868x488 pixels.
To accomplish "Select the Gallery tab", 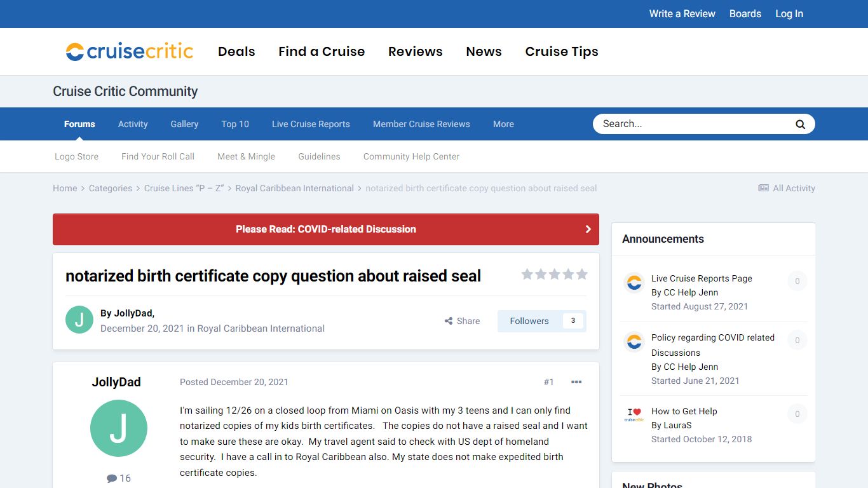I will (184, 124).
